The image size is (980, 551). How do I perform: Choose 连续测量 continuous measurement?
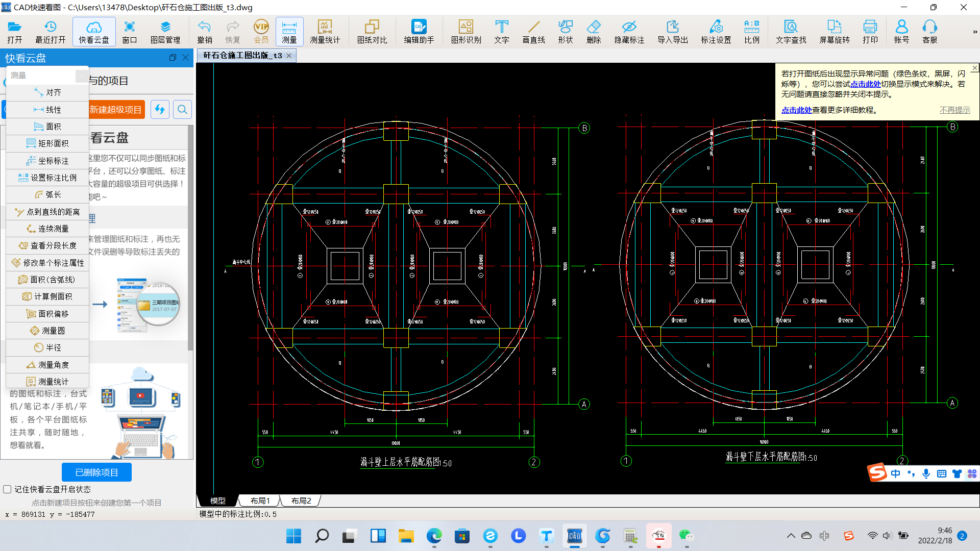pyautogui.click(x=47, y=229)
